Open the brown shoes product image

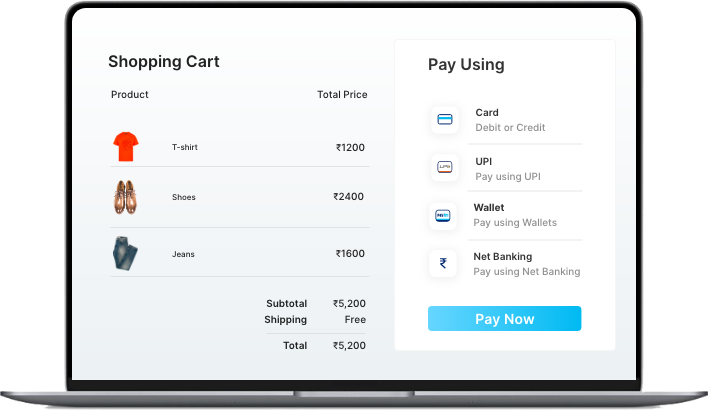tap(124, 197)
